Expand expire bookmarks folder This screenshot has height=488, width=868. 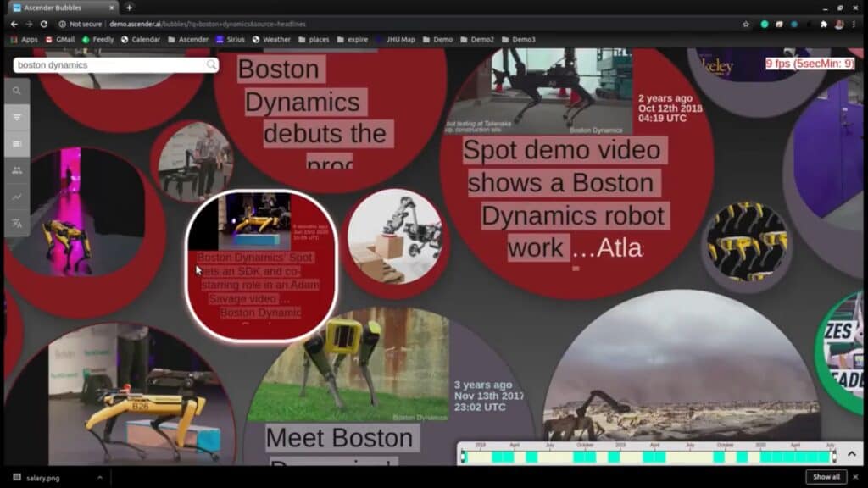(x=352, y=39)
